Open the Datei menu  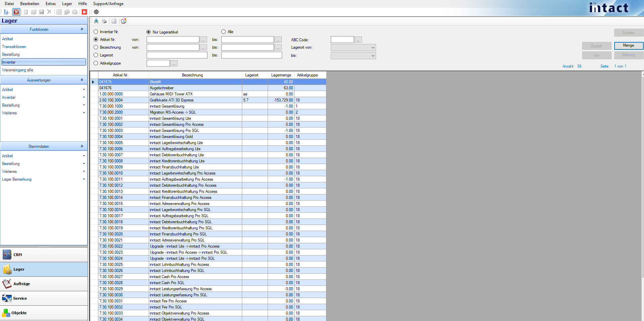[9, 4]
